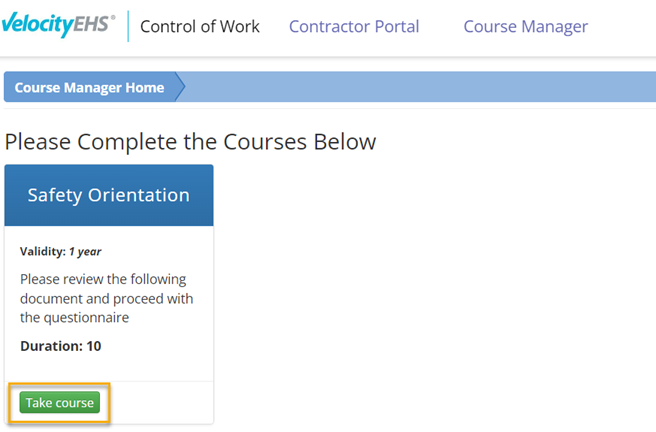This screenshot has width=656, height=432.
Task: Click the Validity label on the card
Action: [x=42, y=252]
